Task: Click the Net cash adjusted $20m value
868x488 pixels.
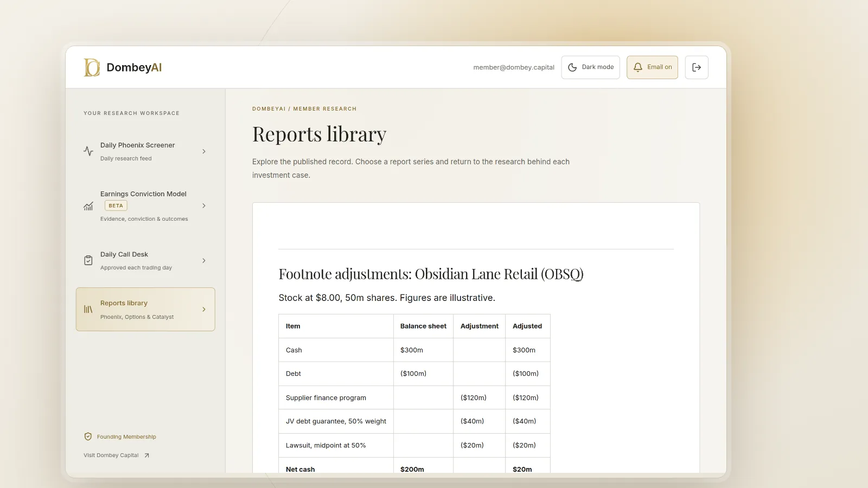Action: (522, 469)
